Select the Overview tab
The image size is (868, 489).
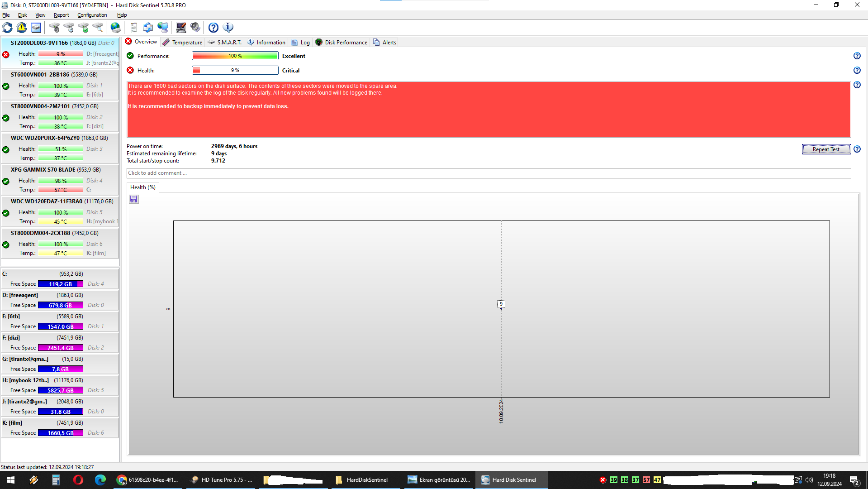click(142, 42)
